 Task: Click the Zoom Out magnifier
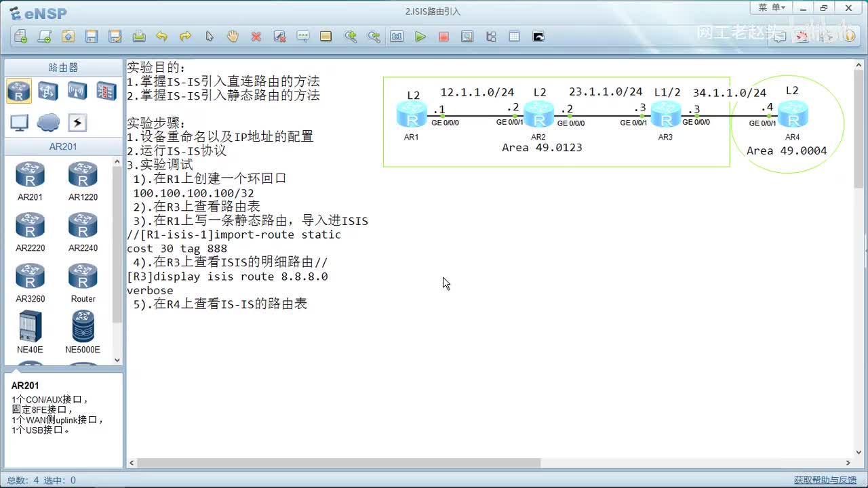coord(374,37)
